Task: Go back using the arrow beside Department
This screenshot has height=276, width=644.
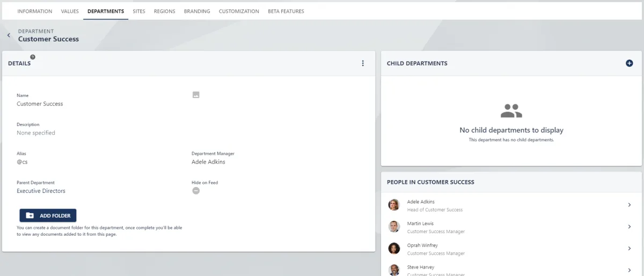Action: click(9, 35)
